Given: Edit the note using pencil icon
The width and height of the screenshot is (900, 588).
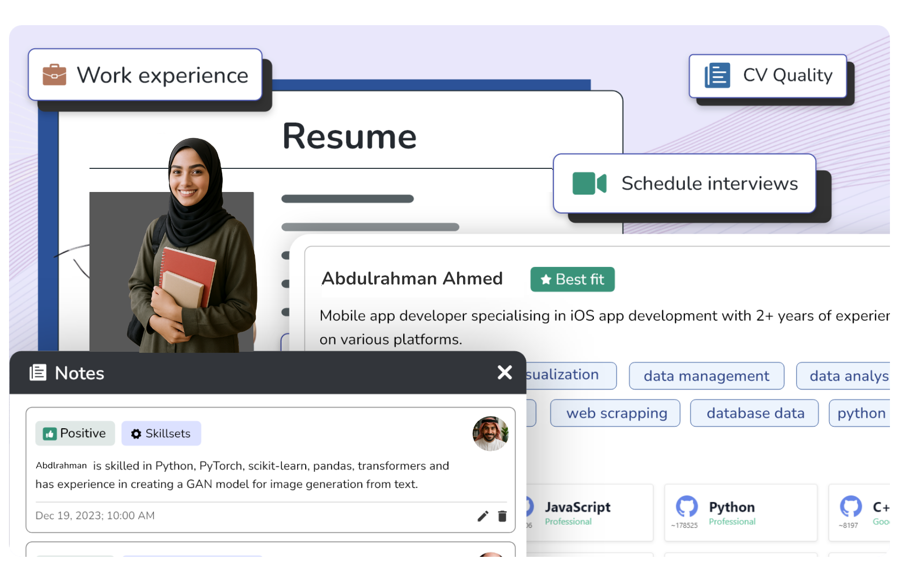Looking at the screenshot, I should pyautogui.click(x=483, y=516).
